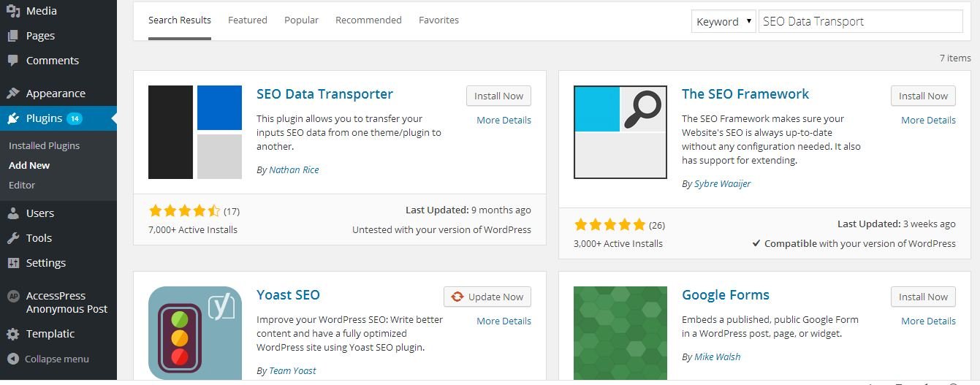Install The SEO Framework plugin
The width and height of the screenshot is (980, 385).
(923, 96)
